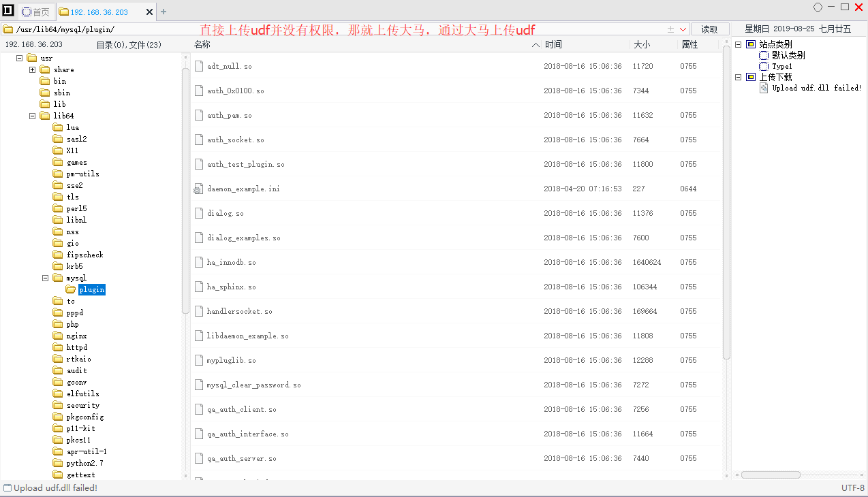
Task: Click the circle icon beside the minimize button
Action: (x=818, y=7)
